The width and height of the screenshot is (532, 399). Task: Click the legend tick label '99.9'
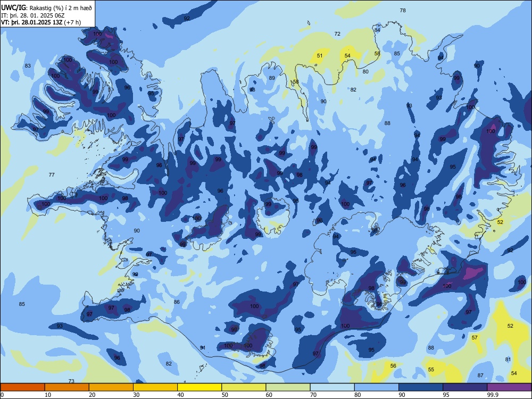[x=493, y=395]
